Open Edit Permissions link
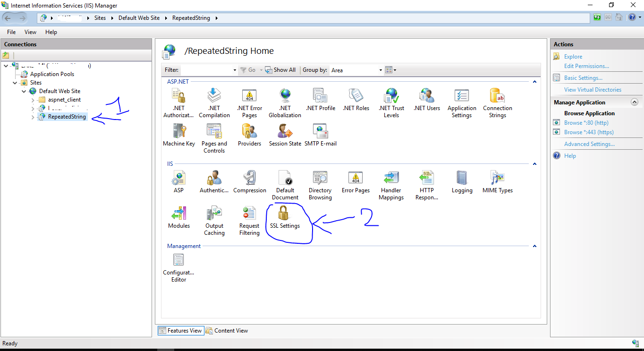 coord(586,66)
